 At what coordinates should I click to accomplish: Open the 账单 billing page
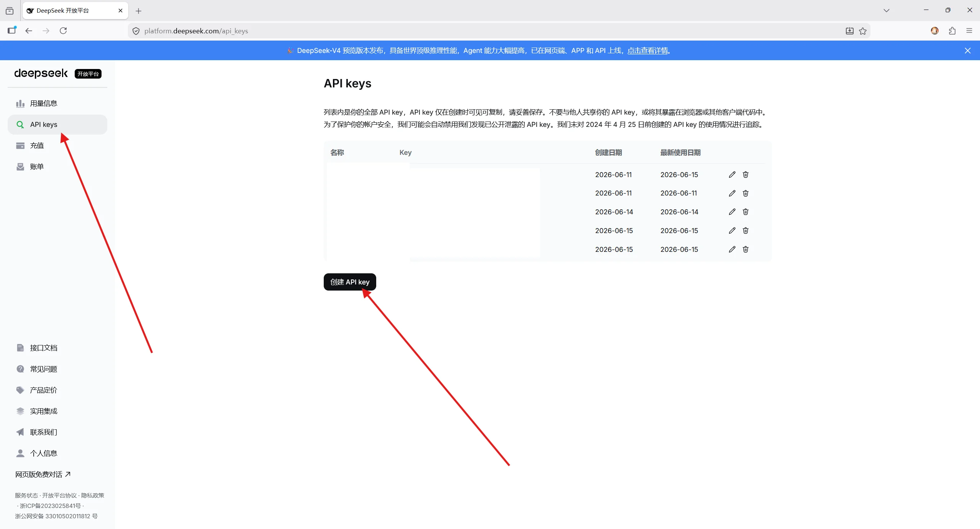point(57,167)
